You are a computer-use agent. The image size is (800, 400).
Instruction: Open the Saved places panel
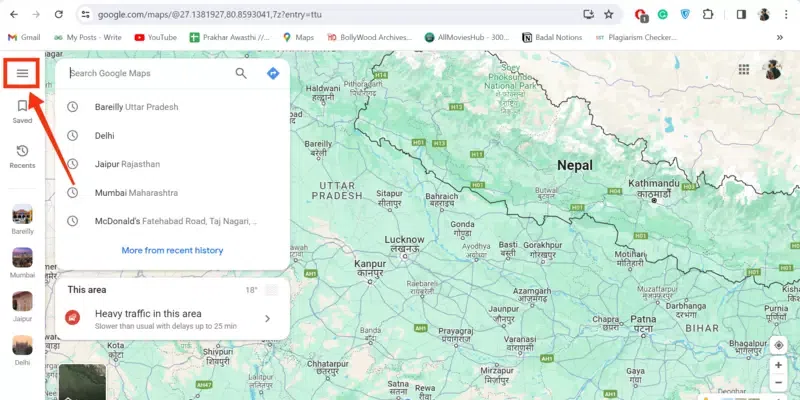click(x=22, y=112)
